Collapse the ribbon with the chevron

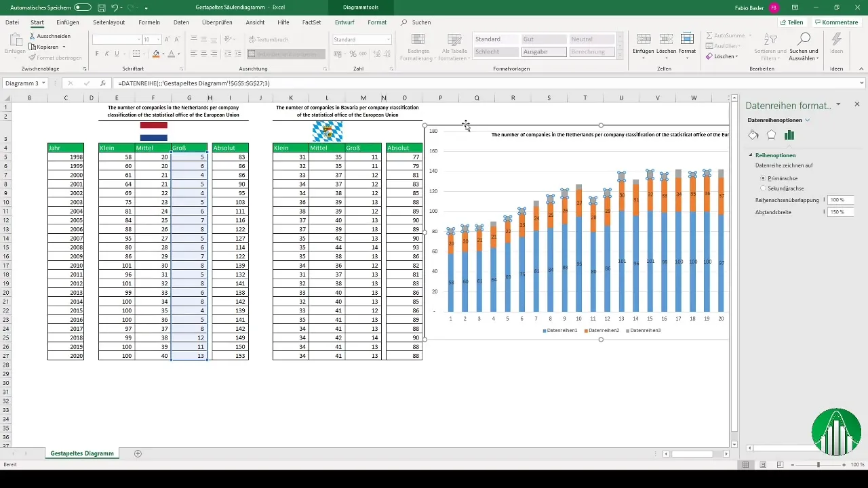pyautogui.click(x=860, y=69)
